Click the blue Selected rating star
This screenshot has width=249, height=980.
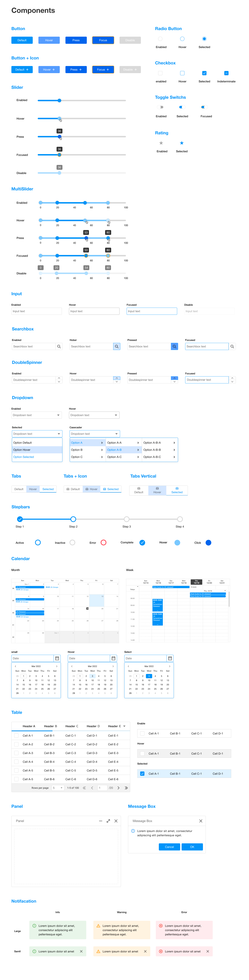pyautogui.click(x=182, y=143)
